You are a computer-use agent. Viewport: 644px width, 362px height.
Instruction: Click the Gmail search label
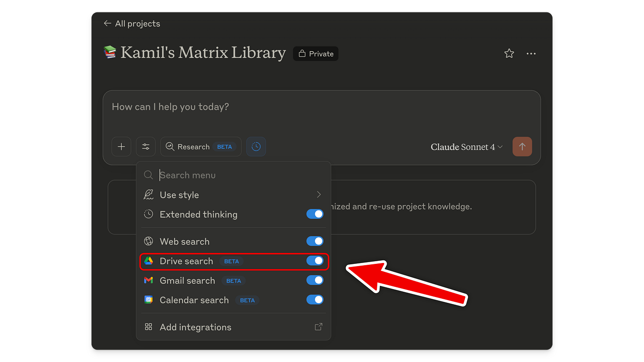point(187,281)
